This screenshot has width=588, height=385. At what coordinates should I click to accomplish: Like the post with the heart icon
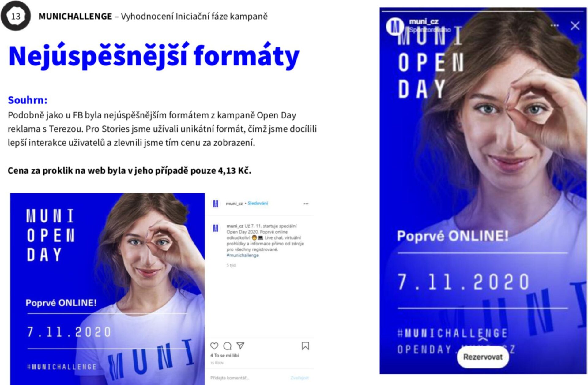click(x=214, y=346)
